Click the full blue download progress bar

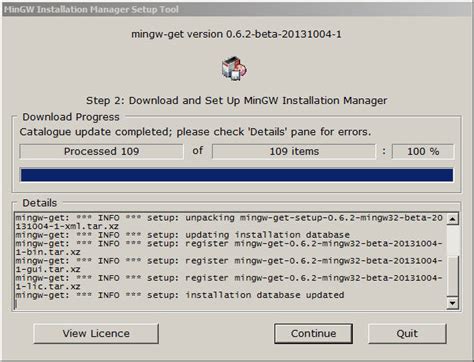coord(237,175)
